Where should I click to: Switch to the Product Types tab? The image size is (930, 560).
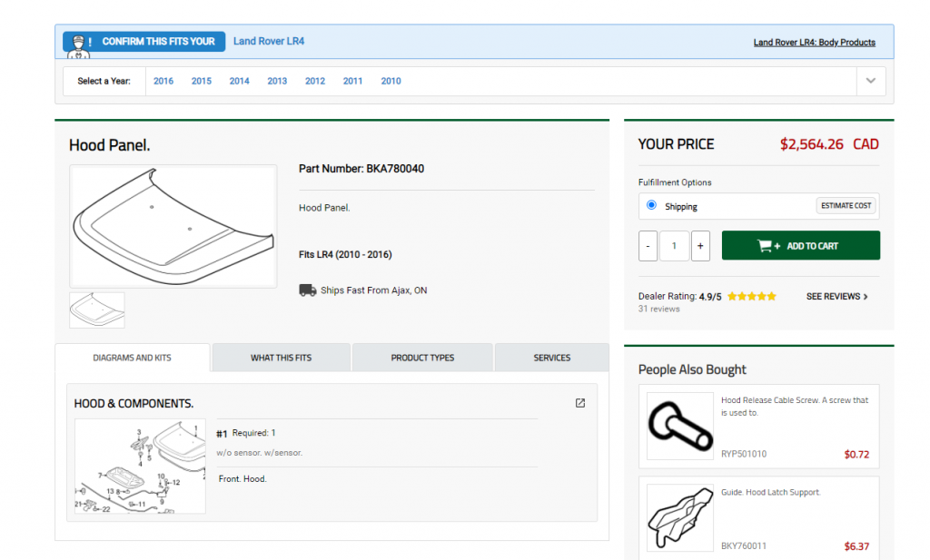(422, 358)
